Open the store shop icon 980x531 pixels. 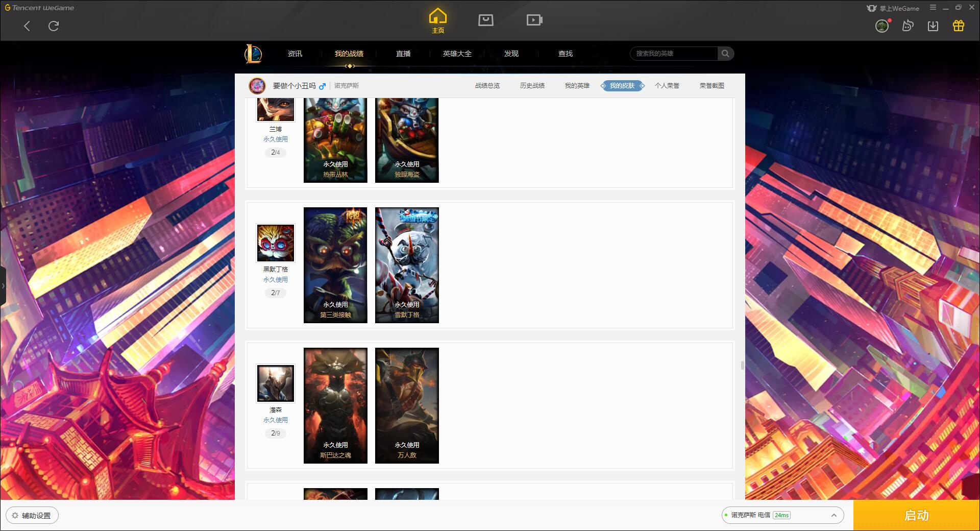tap(486, 20)
